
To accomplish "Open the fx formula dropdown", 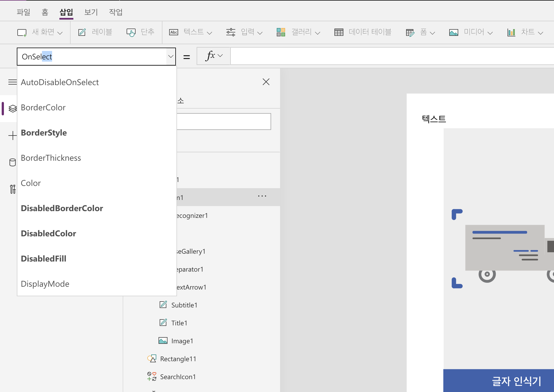I will click(214, 56).
